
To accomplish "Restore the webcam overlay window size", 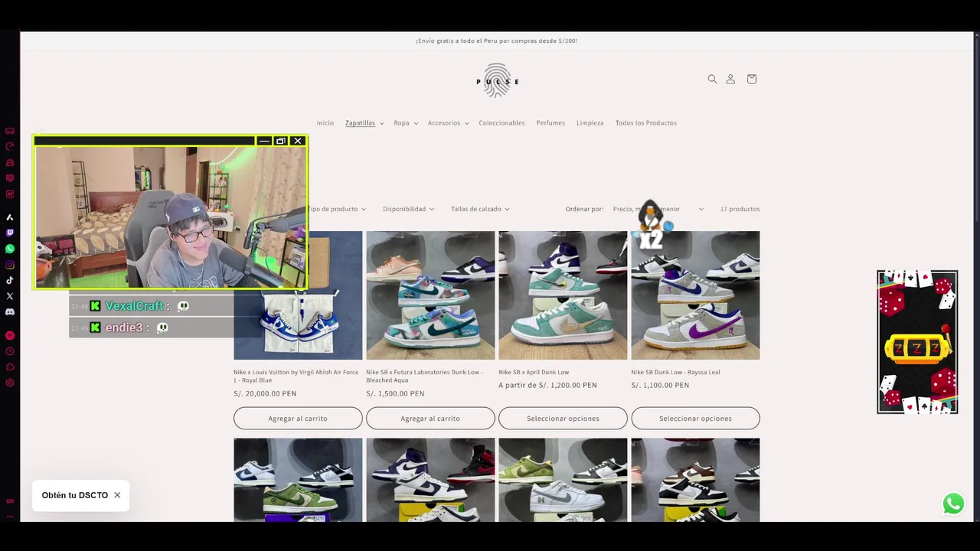I will (x=281, y=141).
